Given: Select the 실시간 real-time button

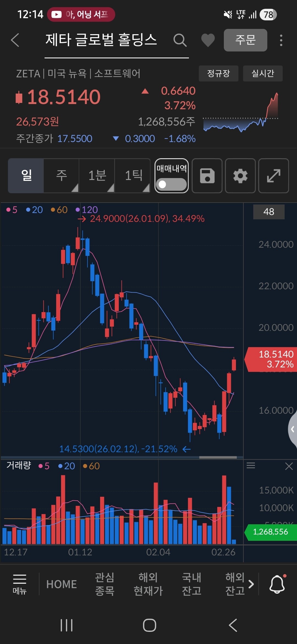Looking at the screenshot, I should pyautogui.click(x=263, y=73).
